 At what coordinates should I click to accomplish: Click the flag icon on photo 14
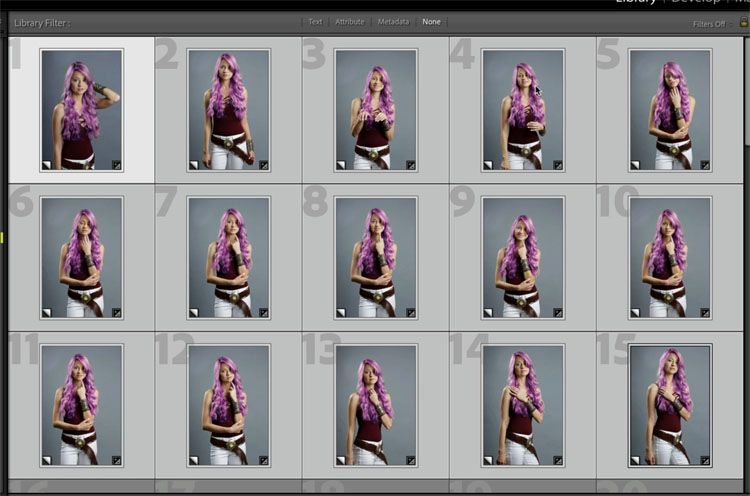[x=488, y=461]
